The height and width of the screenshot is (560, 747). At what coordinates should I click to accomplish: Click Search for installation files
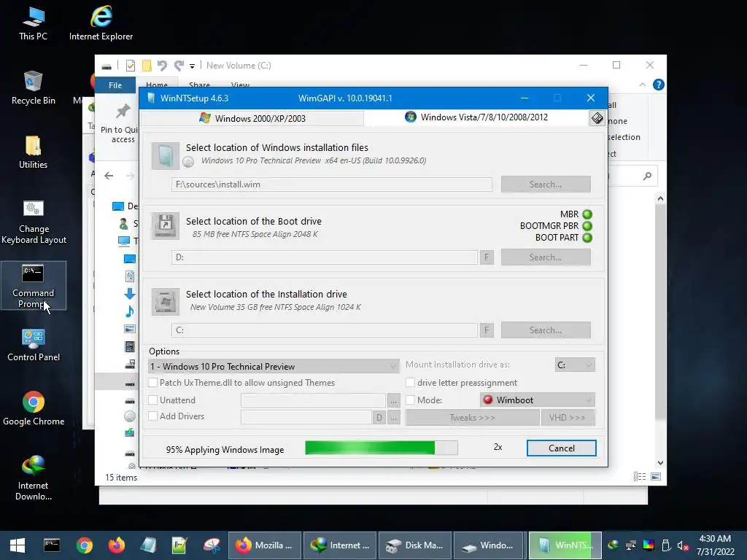(x=546, y=184)
